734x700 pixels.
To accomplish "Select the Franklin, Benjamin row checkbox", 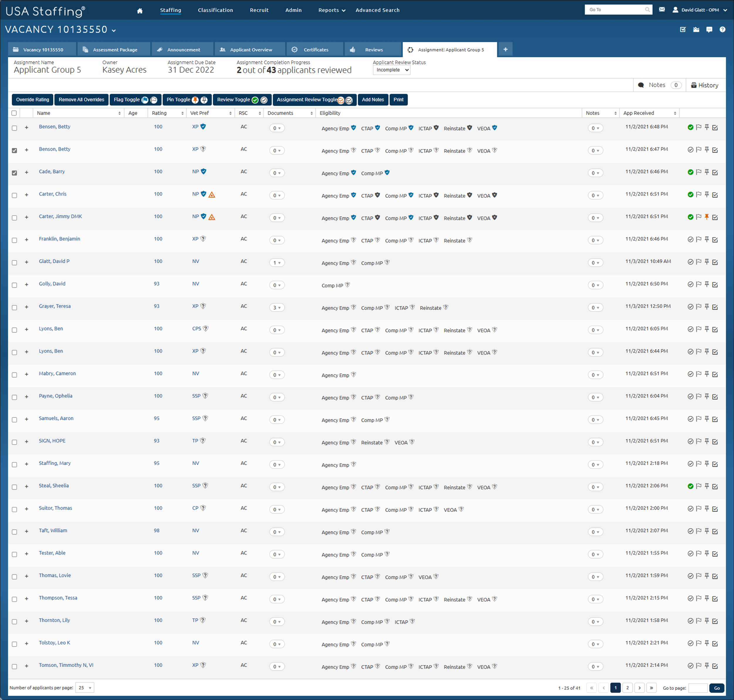I will (15, 240).
